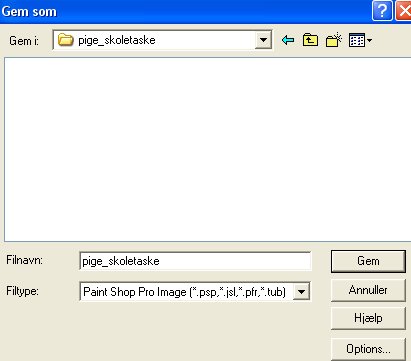Click the pige_skoletaske folder name in Gem i
This screenshot has height=361, width=411.
coord(117,40)
